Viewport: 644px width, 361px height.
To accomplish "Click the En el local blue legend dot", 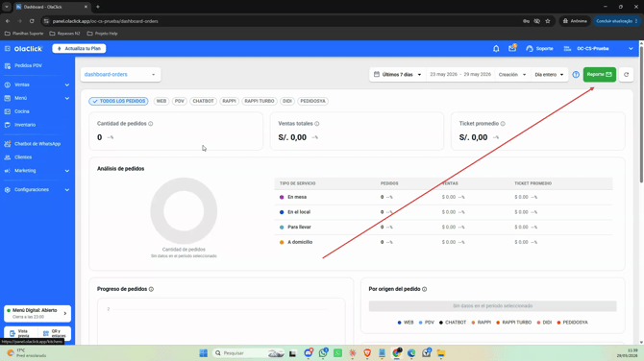I will (x=282, y=212).
